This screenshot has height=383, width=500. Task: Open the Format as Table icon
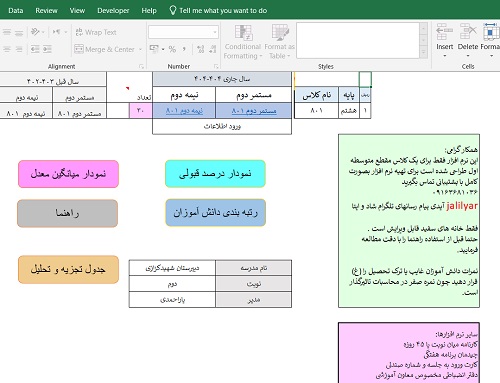click(x=280, y=33)
